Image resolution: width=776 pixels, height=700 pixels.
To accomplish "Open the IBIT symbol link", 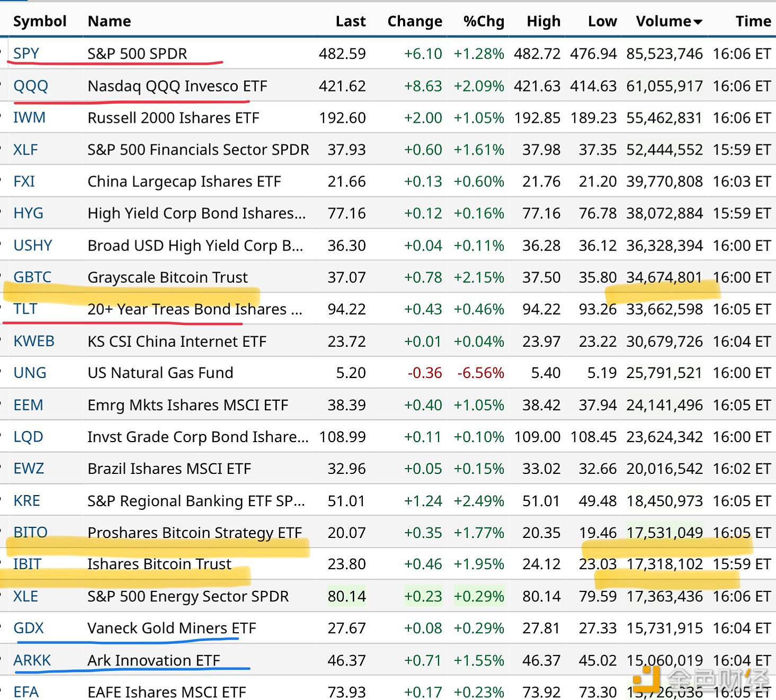I will (27, 564).
